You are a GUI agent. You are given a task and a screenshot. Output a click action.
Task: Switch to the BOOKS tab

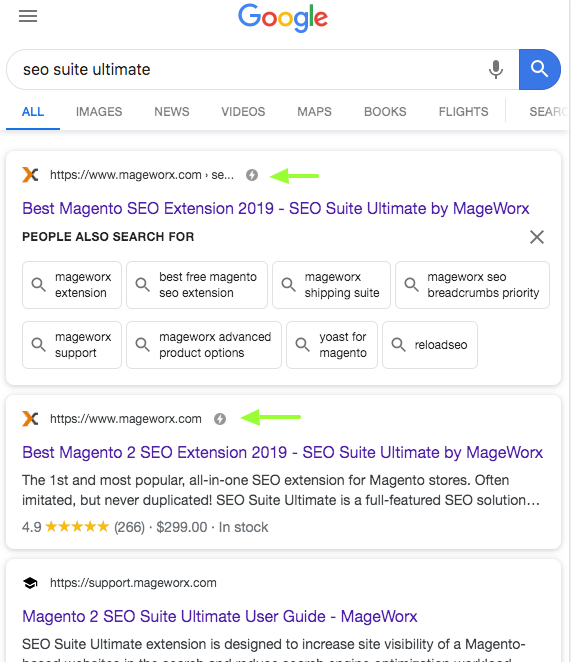pyautogui.click(x=385, y=112)
